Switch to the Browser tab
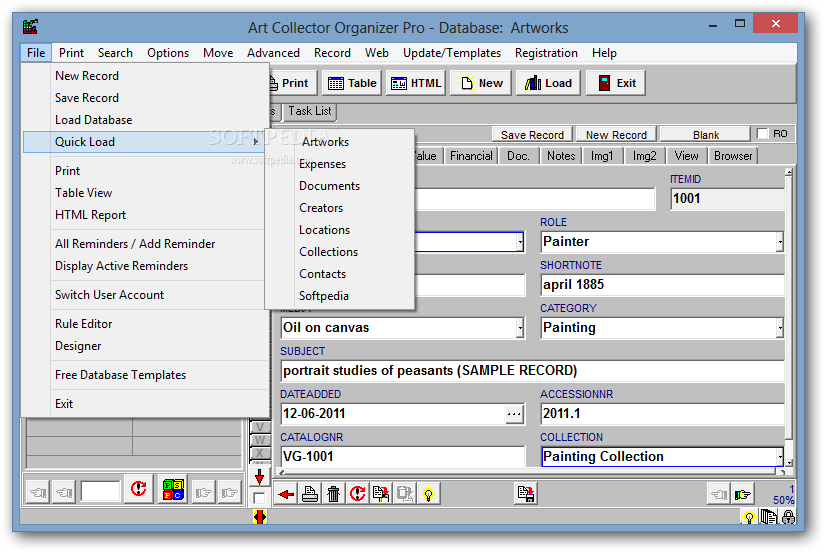This screenshot has height=552, width=825. (733, 156)
